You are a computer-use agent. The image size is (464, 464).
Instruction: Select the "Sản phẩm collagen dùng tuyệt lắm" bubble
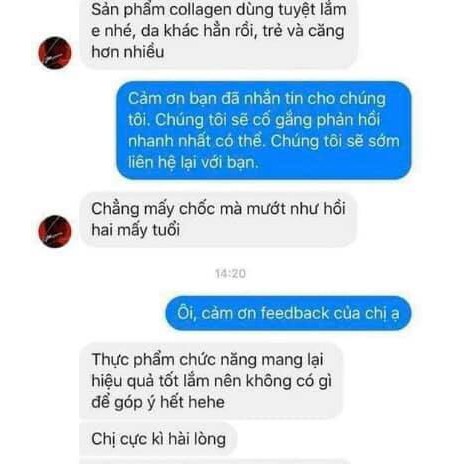[219, 32]
